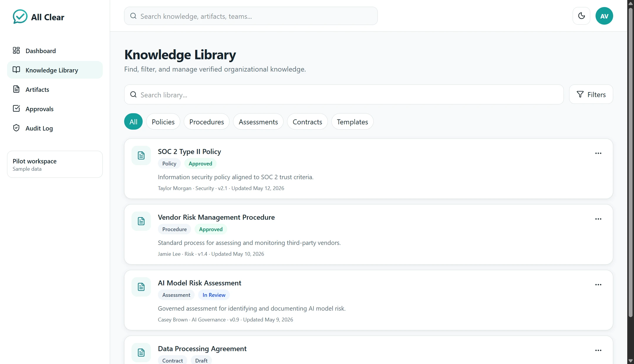Open AI Model Risk Assessment title
Viewport: 634px width, 364px height.
(200, 283)
